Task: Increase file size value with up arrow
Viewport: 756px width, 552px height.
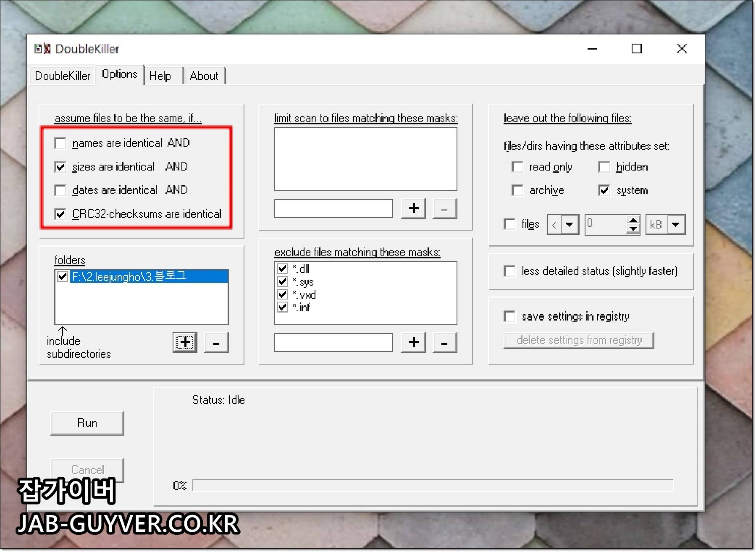Action: pos(633,220)
